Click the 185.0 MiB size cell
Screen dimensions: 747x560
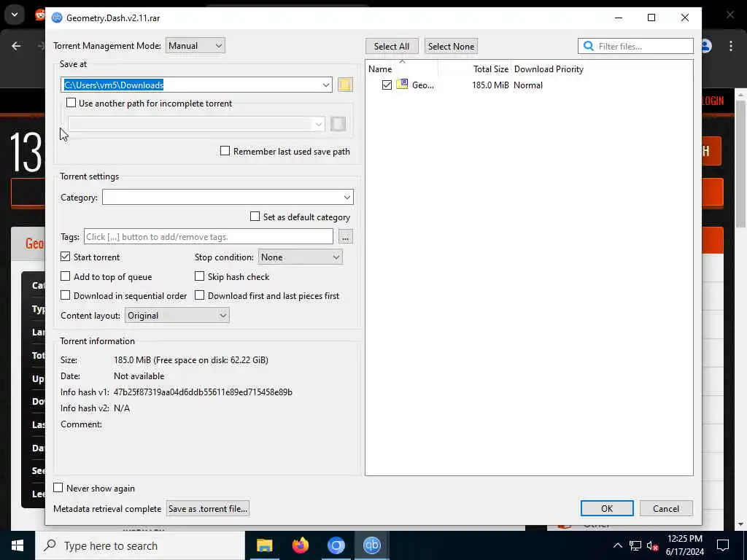(490, 85)
